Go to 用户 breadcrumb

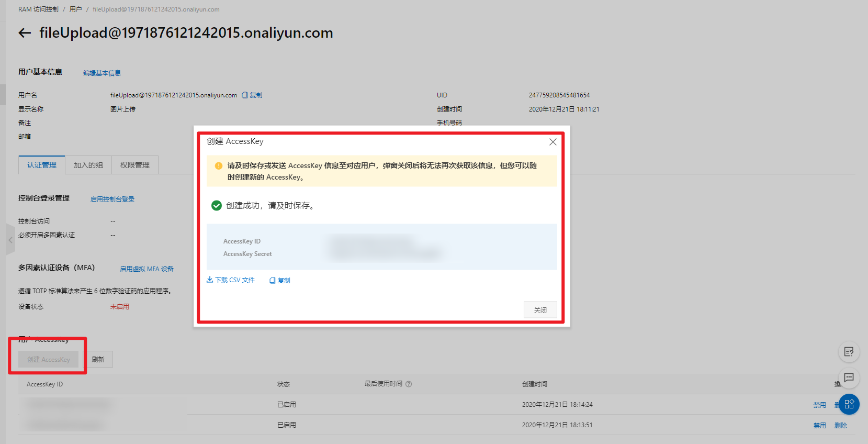pos(76,9)
